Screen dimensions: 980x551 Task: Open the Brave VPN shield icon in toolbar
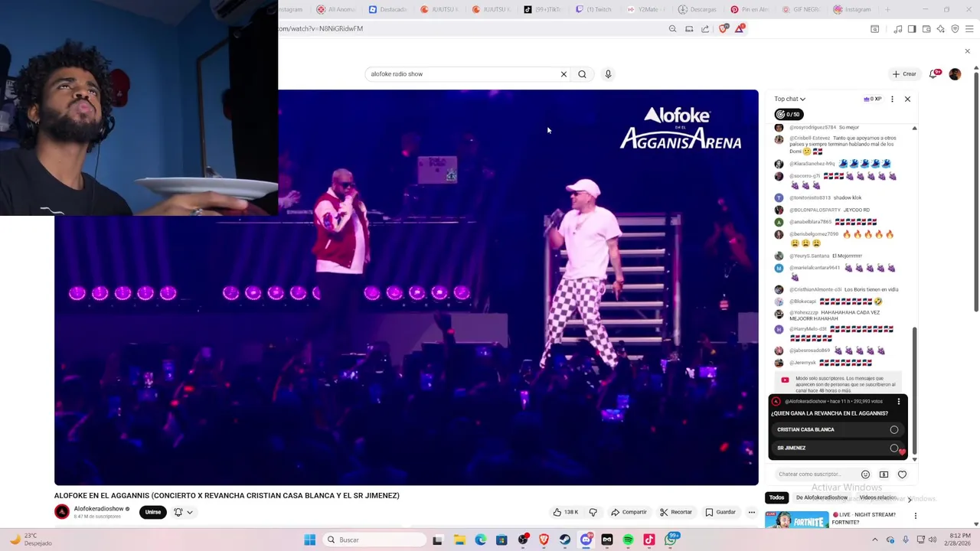[x=955, y=29]
